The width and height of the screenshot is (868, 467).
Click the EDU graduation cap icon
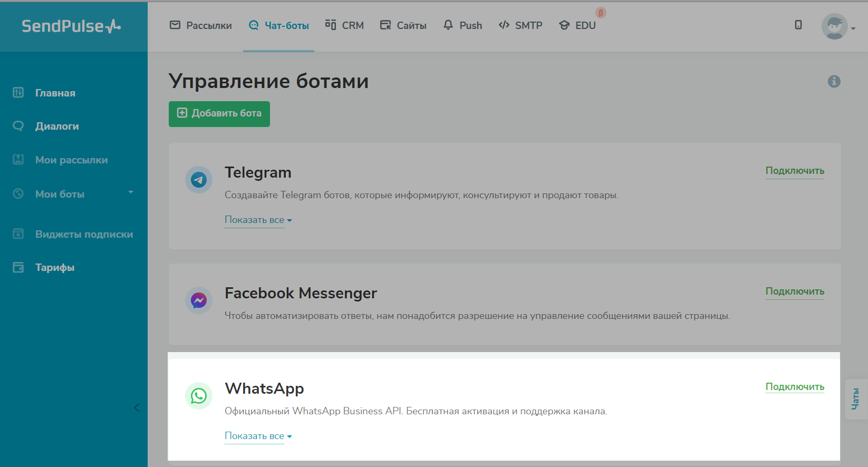click(x=564, y=25)
